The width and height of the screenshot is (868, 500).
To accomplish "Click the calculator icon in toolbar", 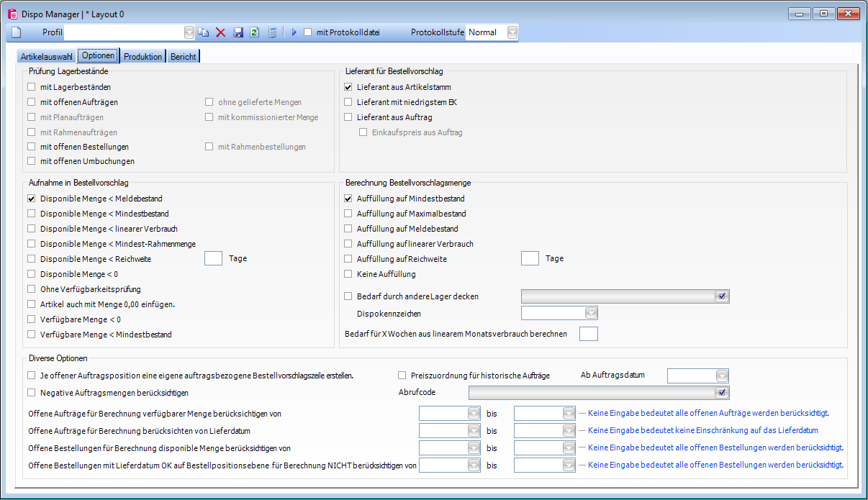I will [272, 32].
